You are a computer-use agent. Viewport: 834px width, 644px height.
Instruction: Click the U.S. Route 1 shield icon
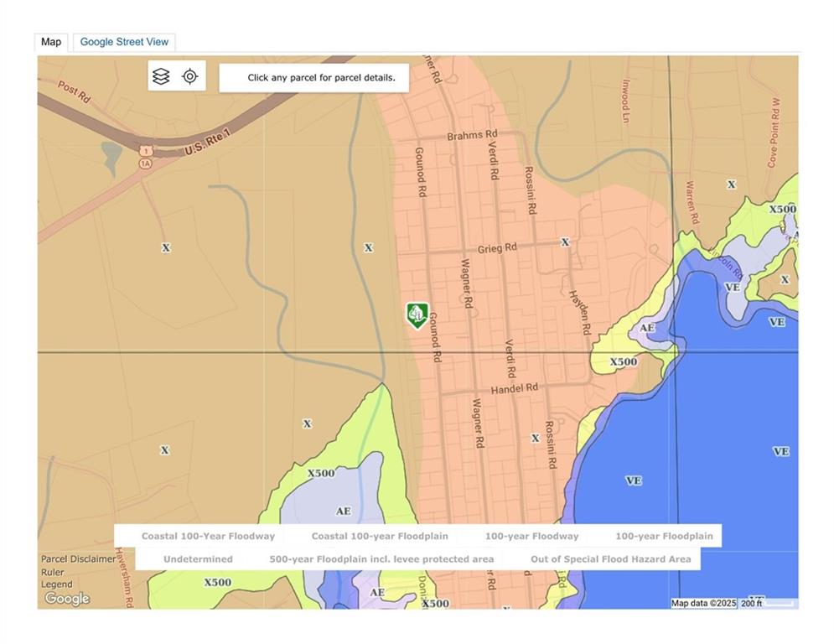(146, 150)
